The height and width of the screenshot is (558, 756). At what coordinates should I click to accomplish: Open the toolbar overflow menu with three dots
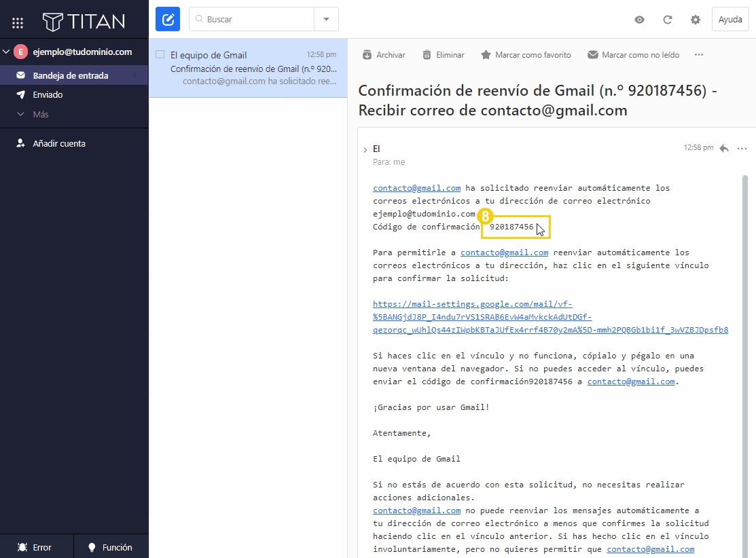[698, 54]
